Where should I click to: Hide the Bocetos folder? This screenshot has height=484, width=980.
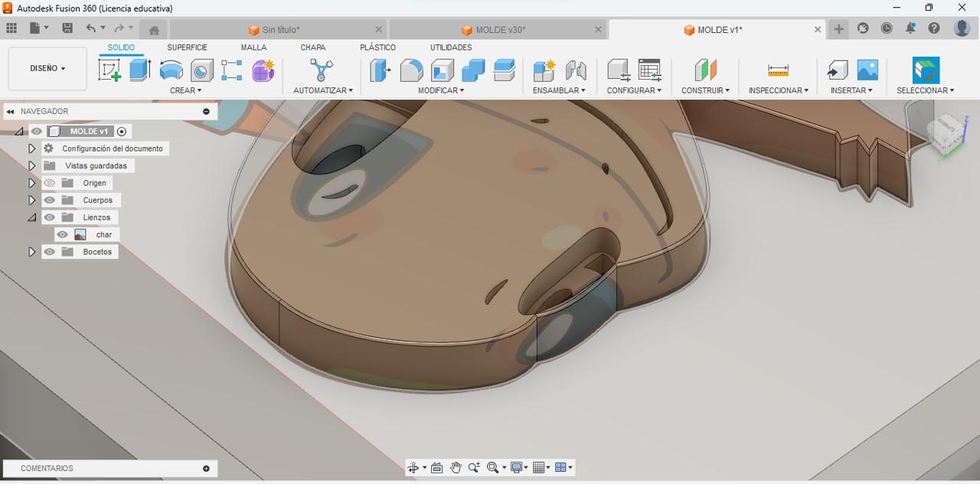coord(50,252)
